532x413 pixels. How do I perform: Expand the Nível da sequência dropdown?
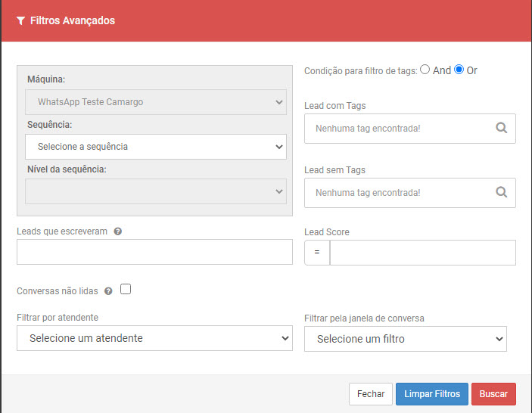tap(156, 191)
